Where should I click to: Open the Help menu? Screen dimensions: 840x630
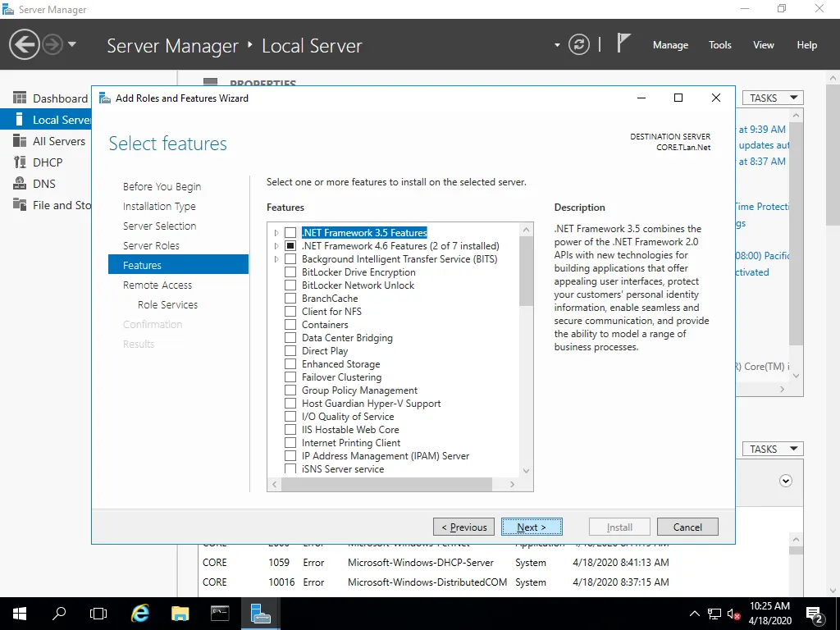click(x=807, y=45)
